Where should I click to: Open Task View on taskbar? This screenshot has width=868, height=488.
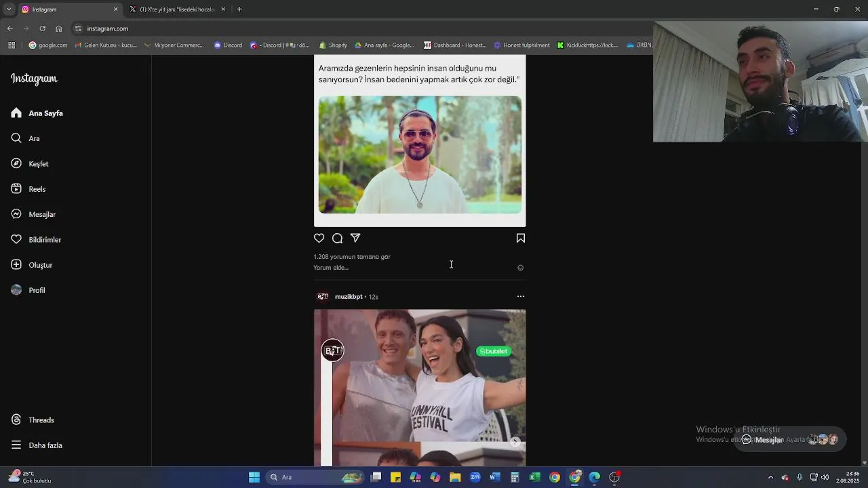tap(376, 477)
